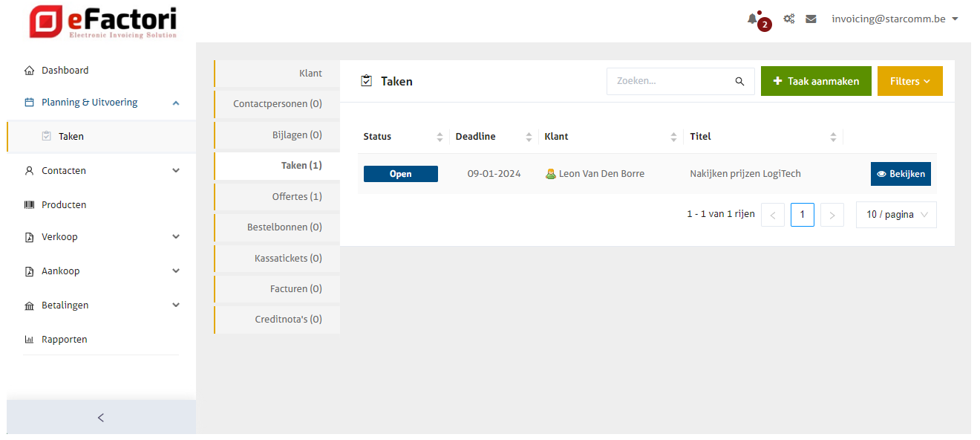Click the eFactori logo

(103, 22)
